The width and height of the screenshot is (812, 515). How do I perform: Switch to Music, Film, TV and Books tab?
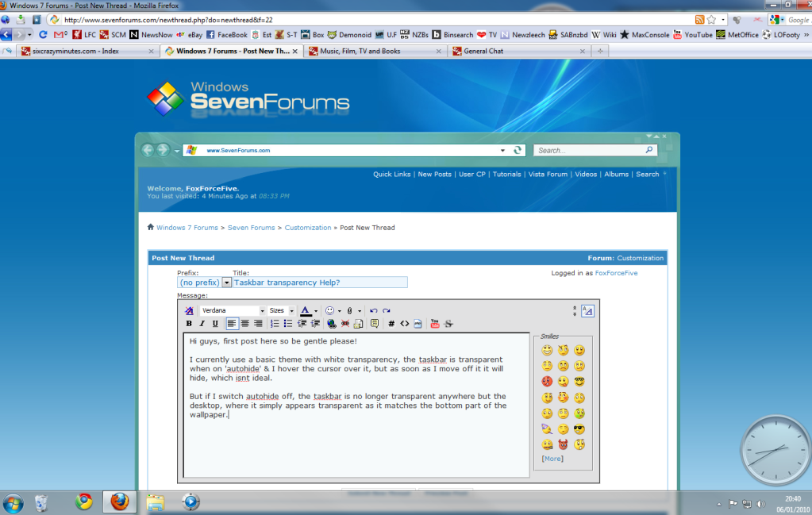(375, 52)
